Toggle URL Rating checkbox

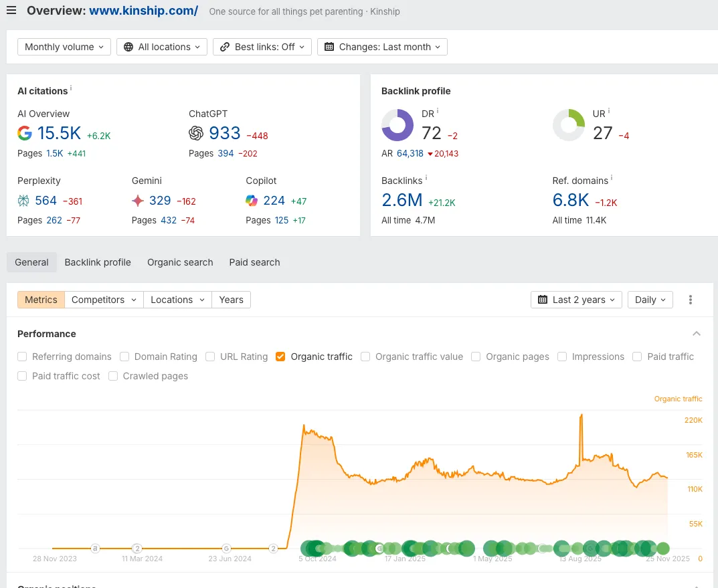[210, 357]
